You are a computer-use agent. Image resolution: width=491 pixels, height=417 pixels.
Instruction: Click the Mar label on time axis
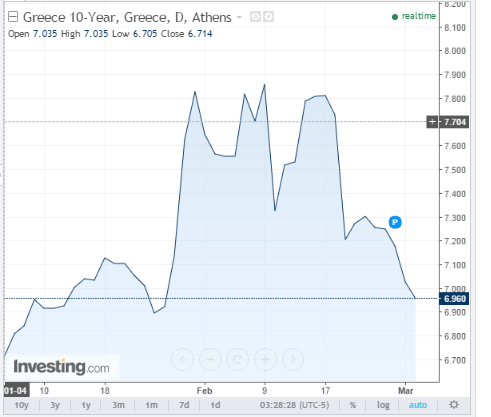(x=406, y=390)
